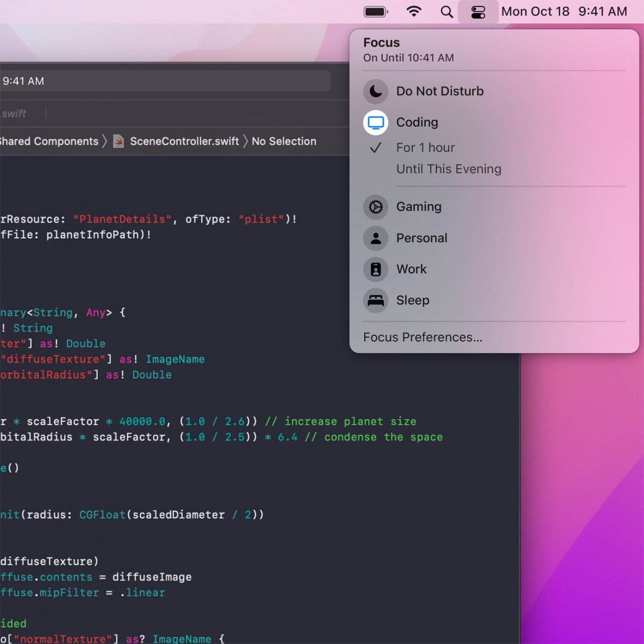Turn off the Coding focus
This screenshot has height=644, width=644.
click(418, 122)
